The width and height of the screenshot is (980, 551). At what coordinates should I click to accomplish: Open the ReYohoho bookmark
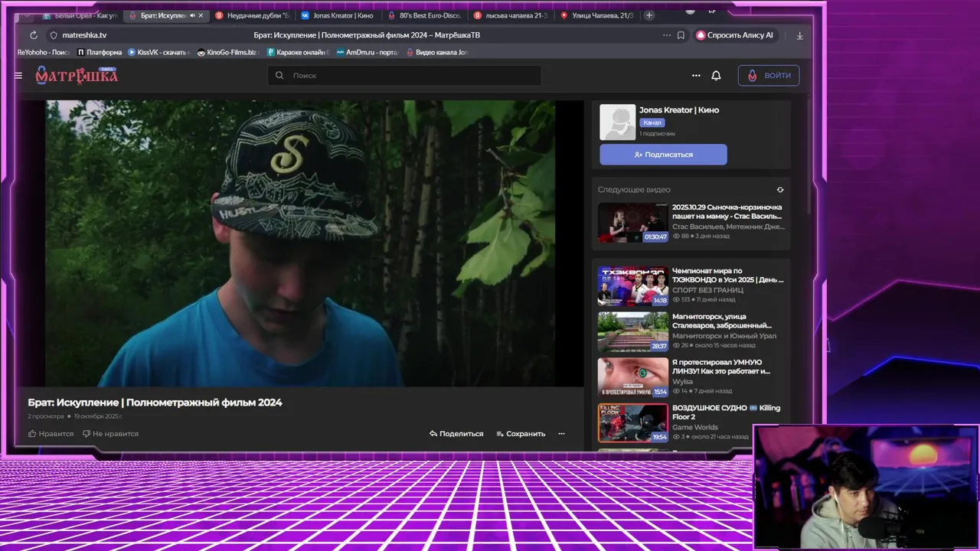pyautogui.click(x=43, y=53)
